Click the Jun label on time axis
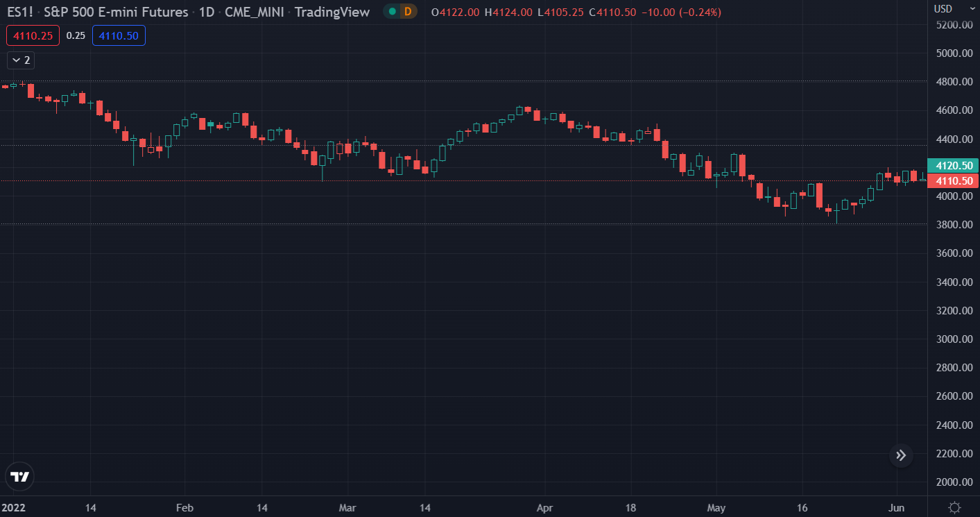Image resolution: width=980 pixels, height=517 pixels. 897,508
